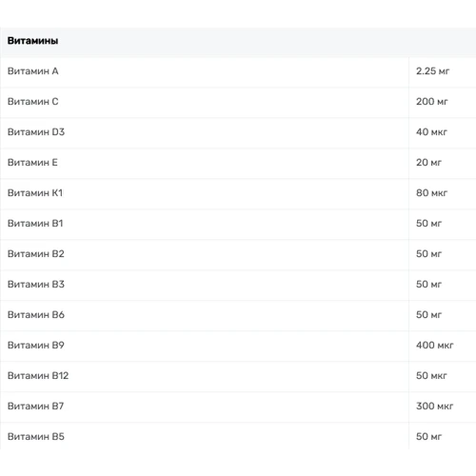Select the Витамин B6 row label

pyautogui.click(x=36, y=315)
